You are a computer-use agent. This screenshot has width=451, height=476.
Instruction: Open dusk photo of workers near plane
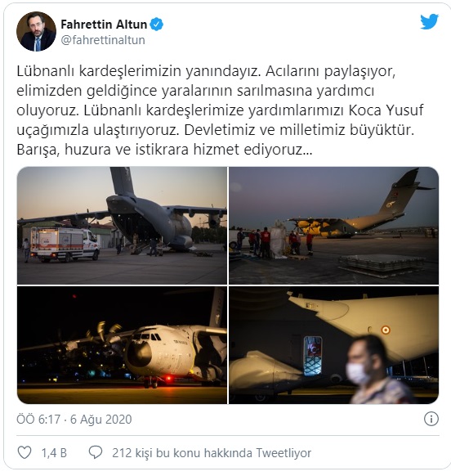coord(333,226)
